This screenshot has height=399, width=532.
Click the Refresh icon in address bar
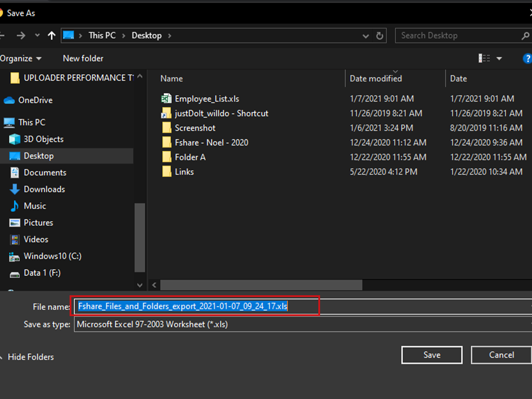coord(379,36)
